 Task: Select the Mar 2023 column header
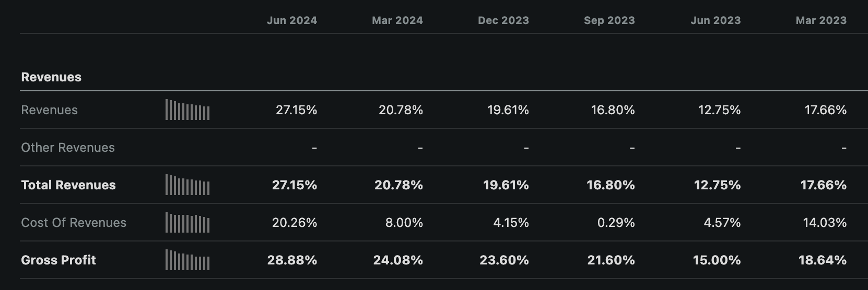pos(820,20)
